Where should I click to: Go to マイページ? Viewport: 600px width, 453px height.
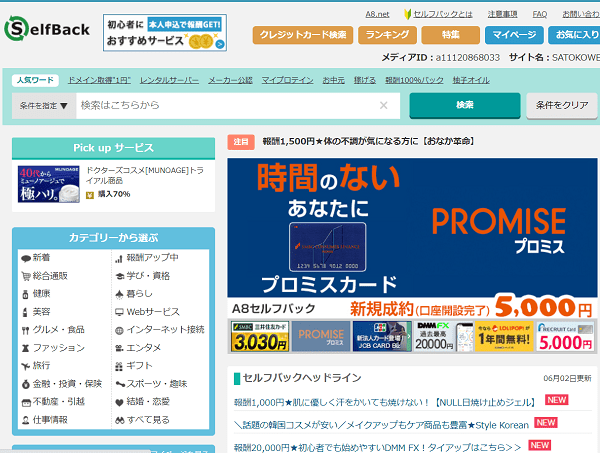(x=514, y=35)
